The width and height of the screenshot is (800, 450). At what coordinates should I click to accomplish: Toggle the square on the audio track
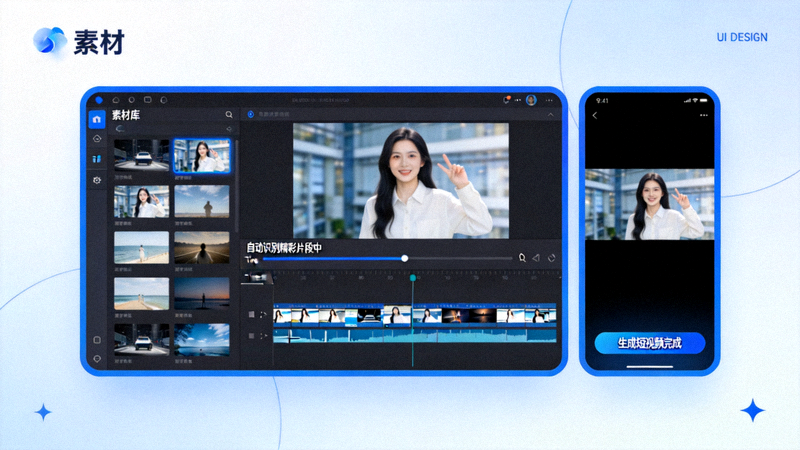tap(252, 336)
